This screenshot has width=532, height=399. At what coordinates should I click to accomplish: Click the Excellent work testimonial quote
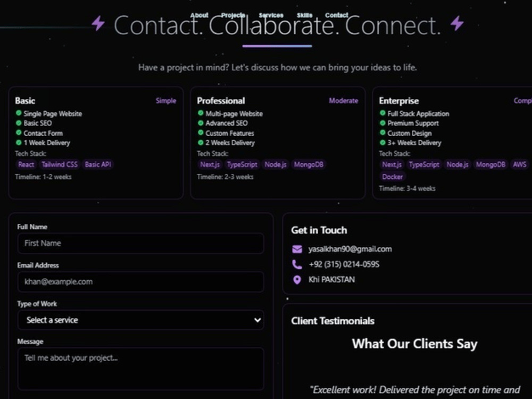point(414,390)
